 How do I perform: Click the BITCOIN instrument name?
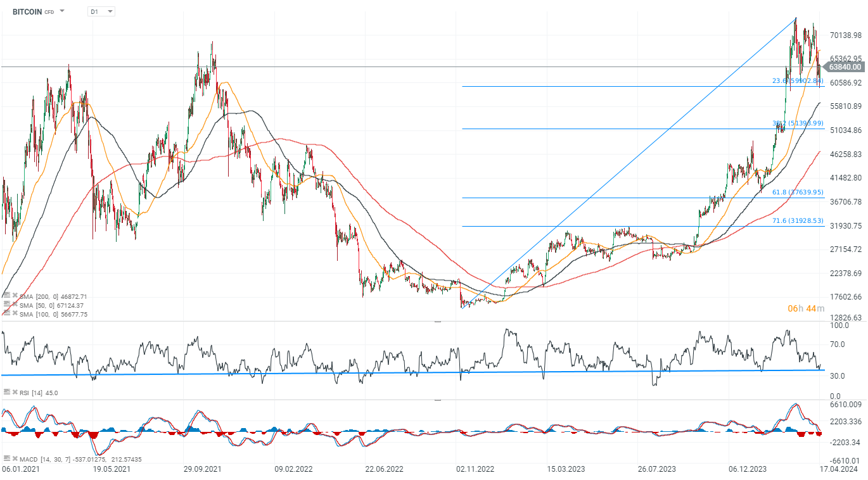click(x=27, y=11)
